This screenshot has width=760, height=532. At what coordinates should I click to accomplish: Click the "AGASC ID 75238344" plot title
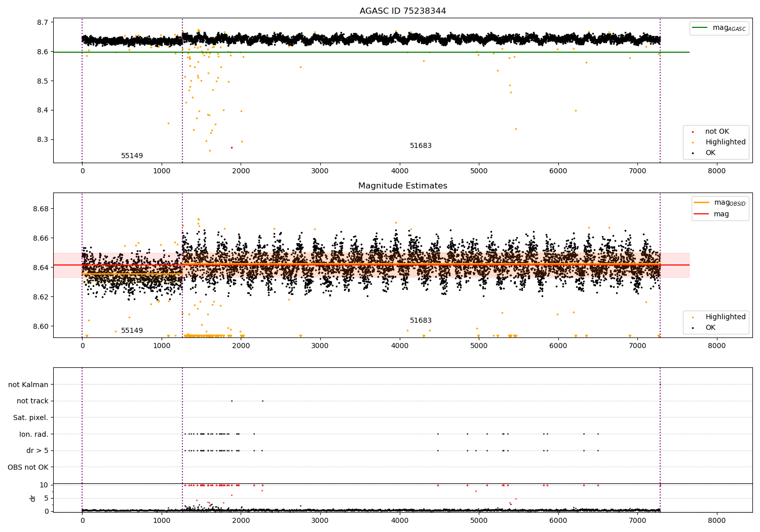[403, 11]
